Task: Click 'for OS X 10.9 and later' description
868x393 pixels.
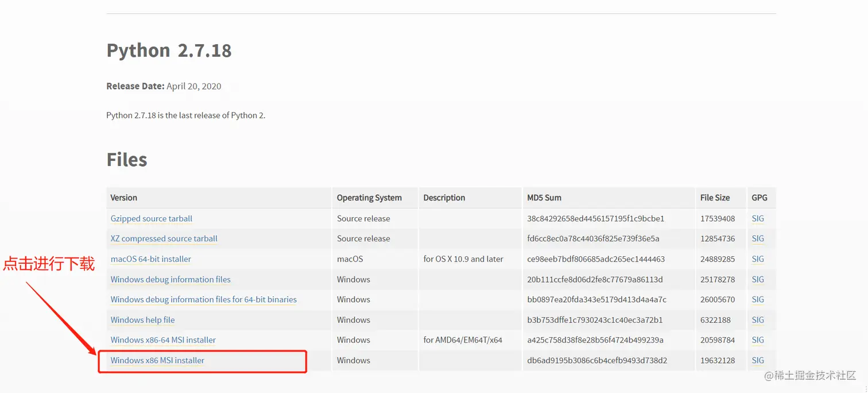Action: coord(463,259)
